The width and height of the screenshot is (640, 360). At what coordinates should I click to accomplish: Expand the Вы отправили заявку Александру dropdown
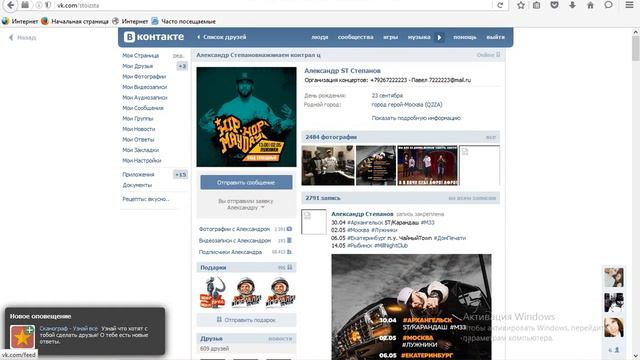(246, 204)
